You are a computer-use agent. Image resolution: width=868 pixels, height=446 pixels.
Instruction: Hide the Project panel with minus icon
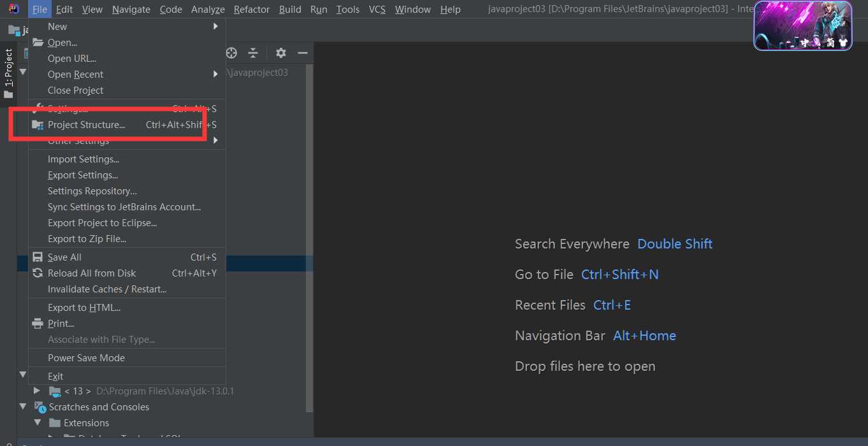click(x=303, y=53)
